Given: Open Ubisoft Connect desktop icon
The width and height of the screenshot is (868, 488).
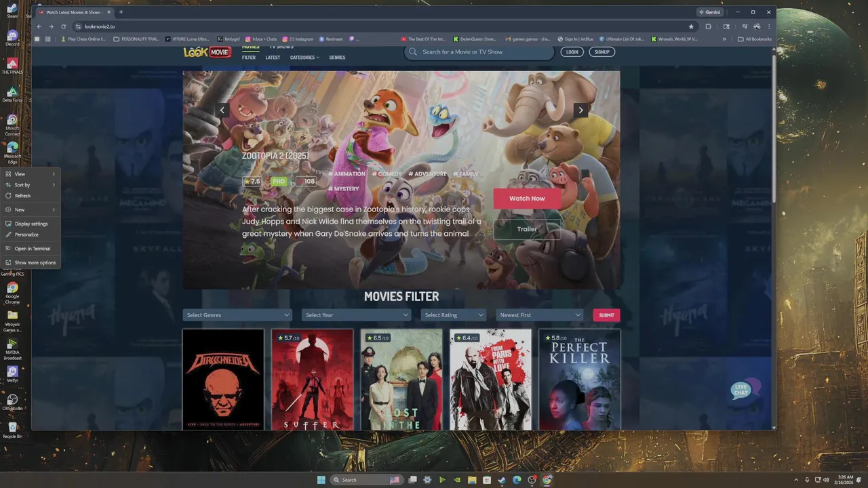Looking at the screenshot, I should click(12, 125).
